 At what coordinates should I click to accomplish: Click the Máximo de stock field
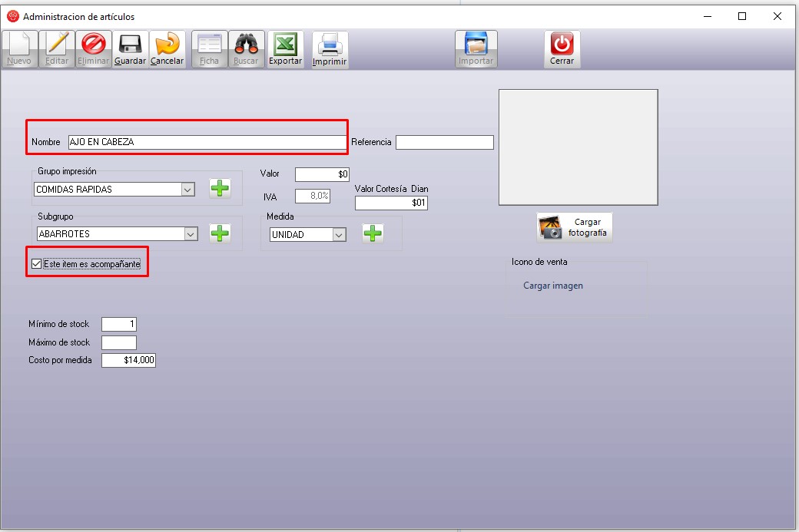coord(118,342)
